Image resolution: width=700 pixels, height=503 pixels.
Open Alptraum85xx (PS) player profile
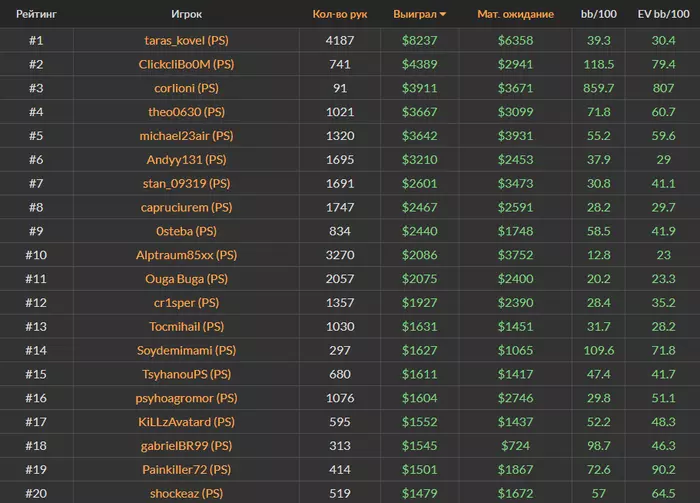[187, 255]
